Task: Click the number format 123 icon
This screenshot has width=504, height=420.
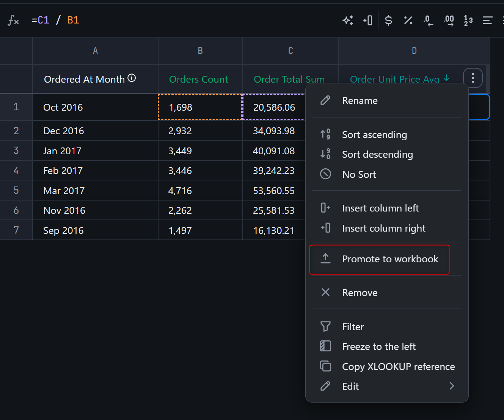Action: pos(468,20)
